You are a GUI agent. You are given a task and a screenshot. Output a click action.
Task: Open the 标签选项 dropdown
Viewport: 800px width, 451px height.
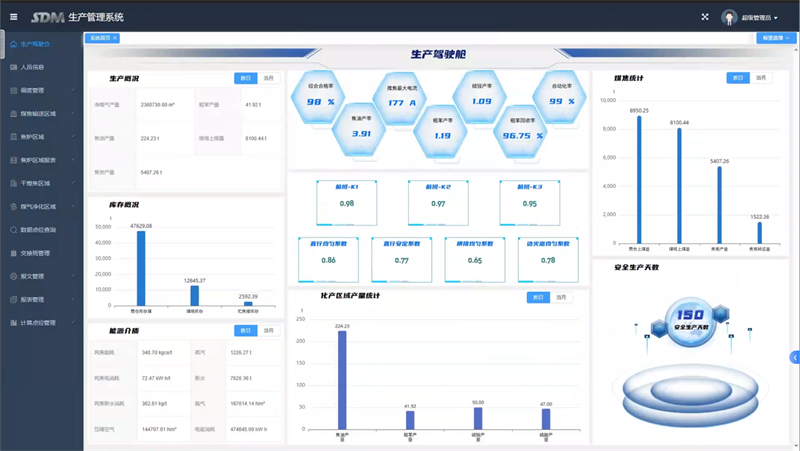(776, 38)
